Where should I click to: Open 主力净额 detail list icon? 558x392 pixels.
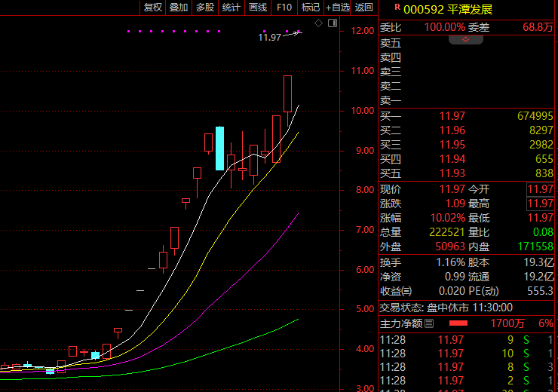pyautogui.click(x=429, y=323)
